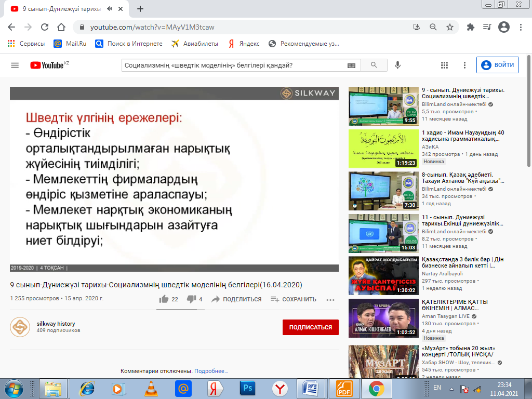Open title 9 - сынып. Дүниежүзі тарихы. Социализмнің
Viewport: 532px width, 399px height.
tap(463, 94)
